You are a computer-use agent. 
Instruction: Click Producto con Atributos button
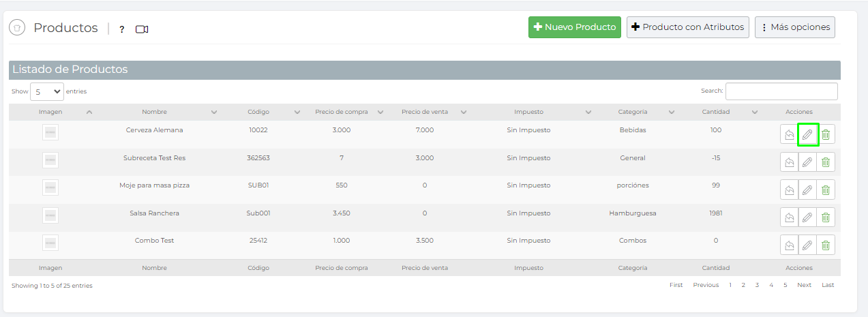click(688, 27)
